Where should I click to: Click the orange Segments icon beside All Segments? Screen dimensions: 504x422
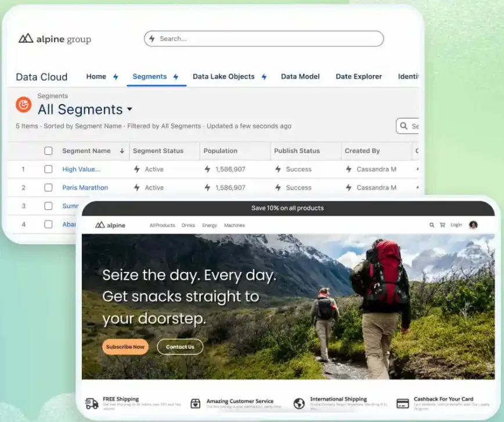point(24,105)
